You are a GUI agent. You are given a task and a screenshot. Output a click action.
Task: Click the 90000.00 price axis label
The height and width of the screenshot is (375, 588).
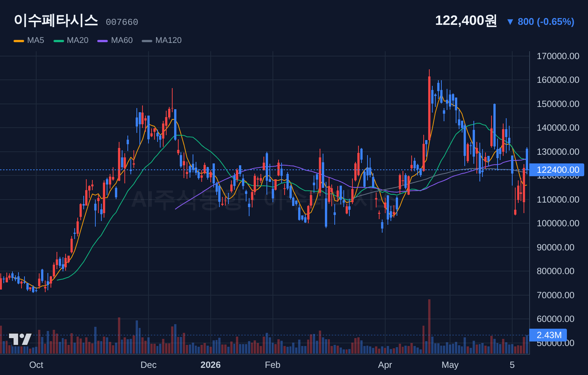[556, 247]
